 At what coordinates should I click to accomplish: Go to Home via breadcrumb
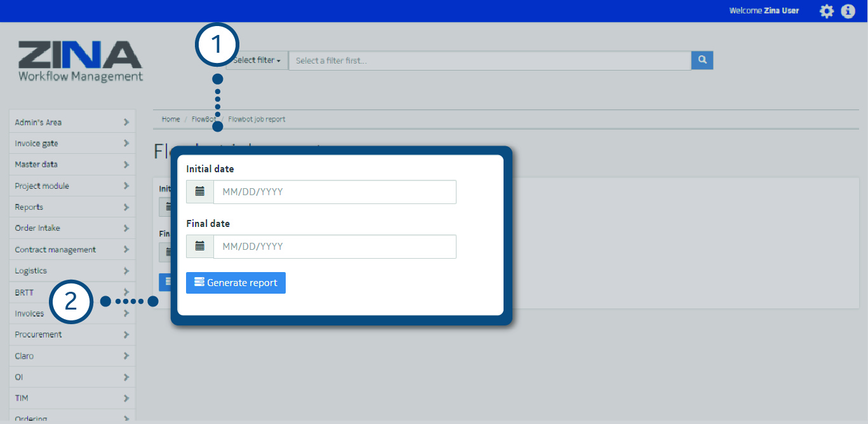(171, 120)
